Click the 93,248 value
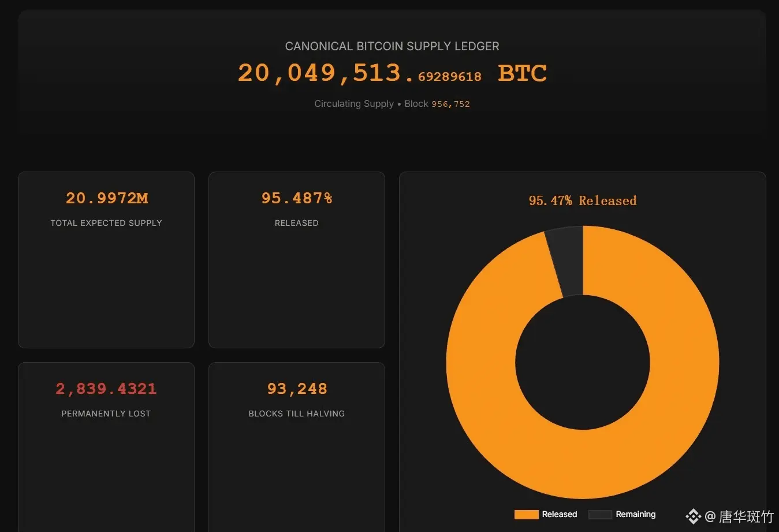The height and width of the screenshot is (532, 779). point(297,389)
